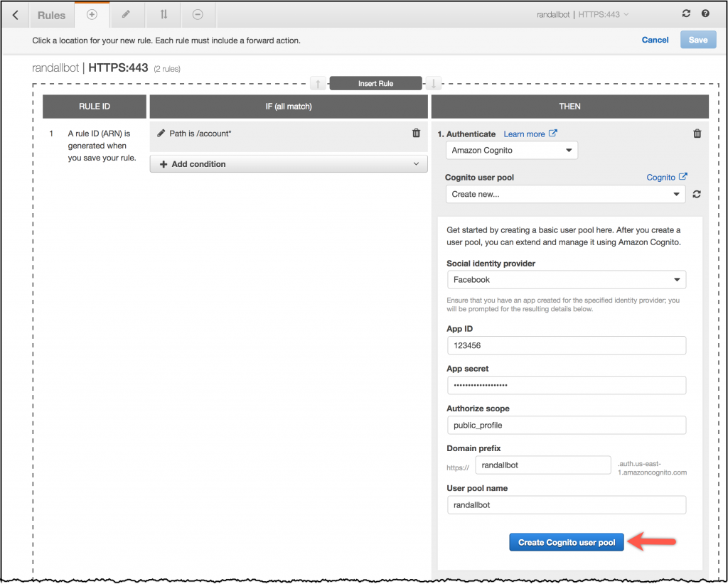Open the Amazon Cognito authenticate dropdown
Viewport: 728px width, 584px height.
tap(512, 151)
